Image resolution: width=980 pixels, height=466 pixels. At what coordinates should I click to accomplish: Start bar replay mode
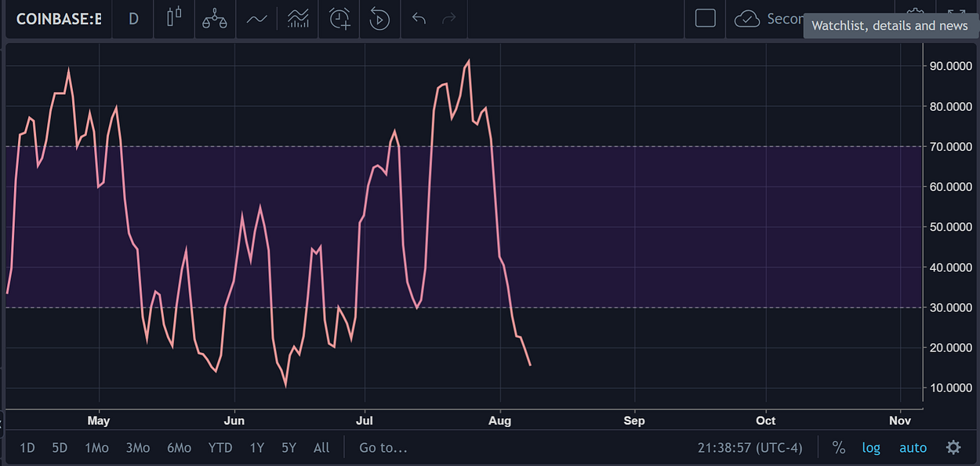point(379,19)
